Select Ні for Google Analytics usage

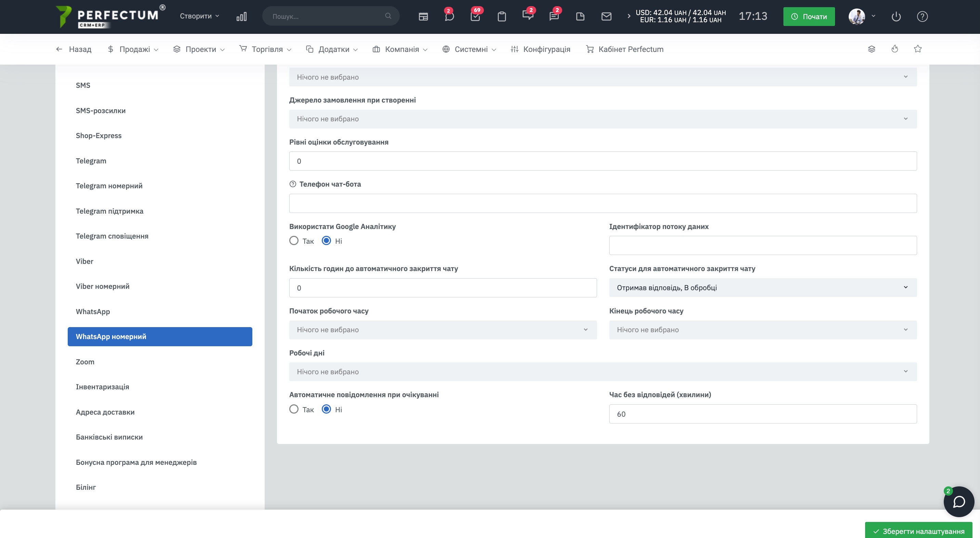[x=327, y=241]
